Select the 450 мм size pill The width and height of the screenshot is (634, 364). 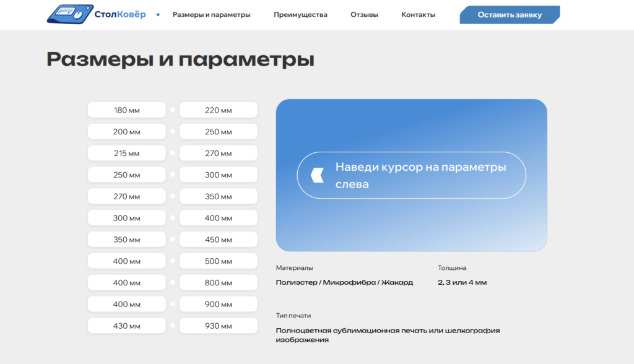pos(219,240)
